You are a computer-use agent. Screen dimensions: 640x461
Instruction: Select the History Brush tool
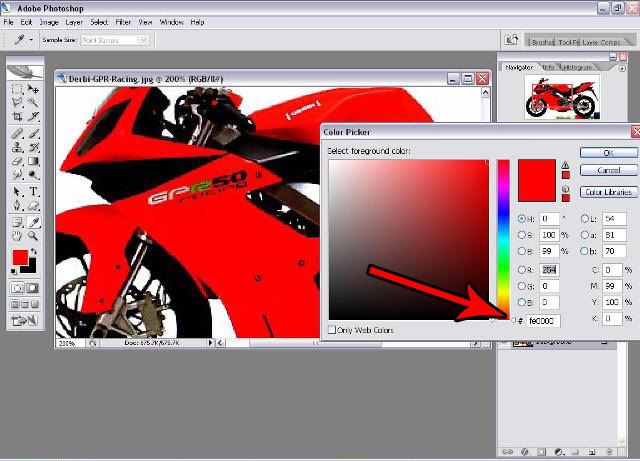[x=33, y=147]
